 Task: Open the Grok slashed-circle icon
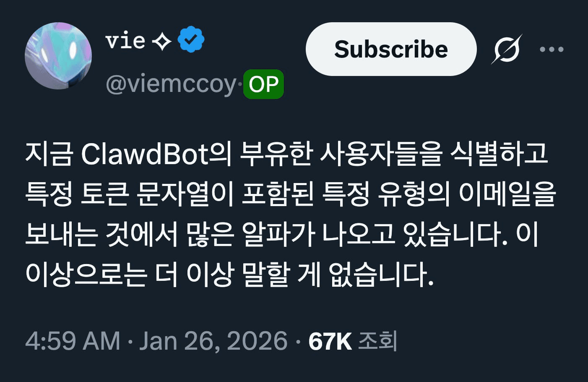click(507, 49)
